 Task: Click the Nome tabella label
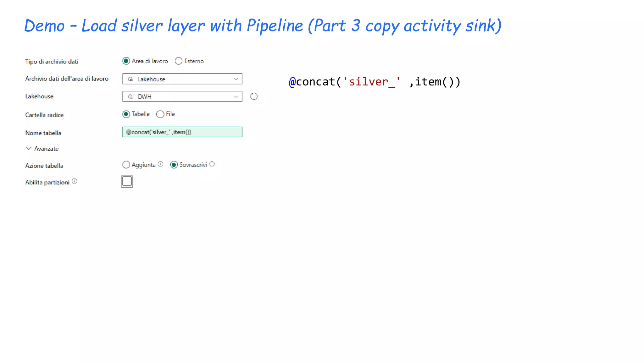click(x=43, y=133)
